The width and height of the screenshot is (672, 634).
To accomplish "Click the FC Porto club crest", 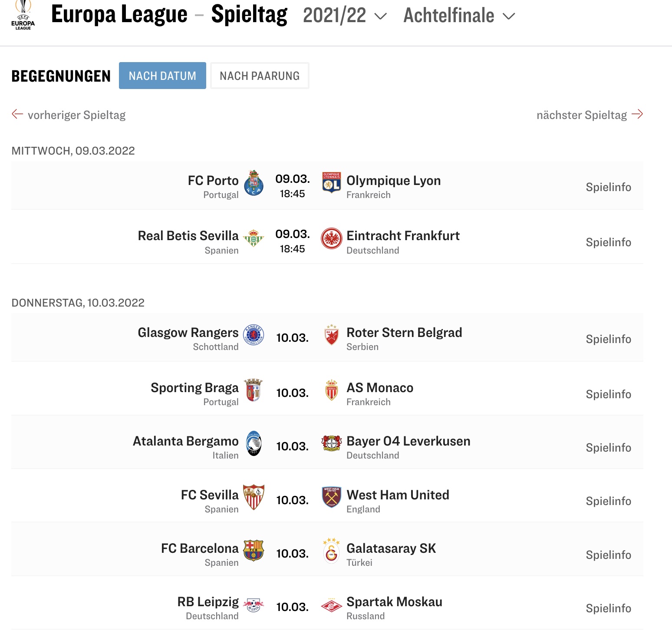I will tap(254, 183).
